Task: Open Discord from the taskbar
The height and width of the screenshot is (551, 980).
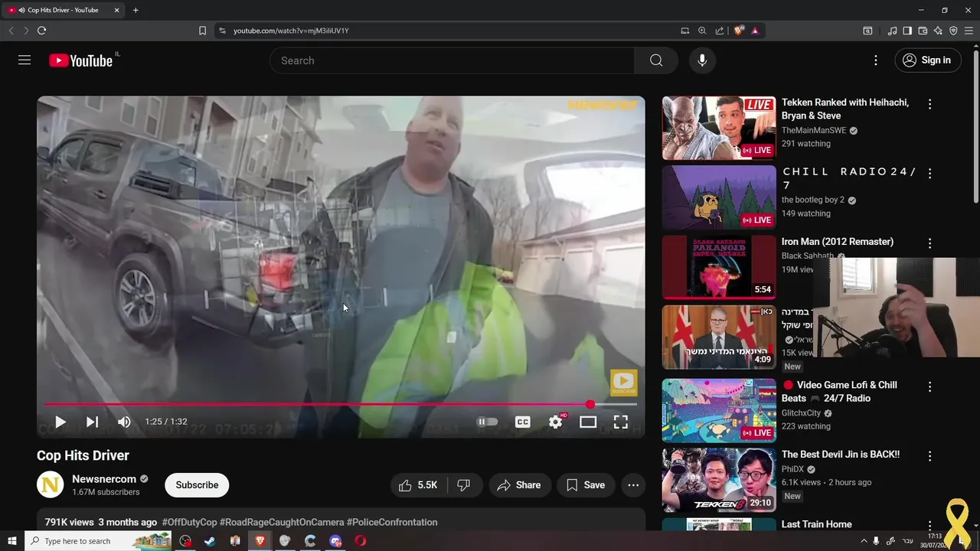Action: pyautogui.click(x=335, y=541)
